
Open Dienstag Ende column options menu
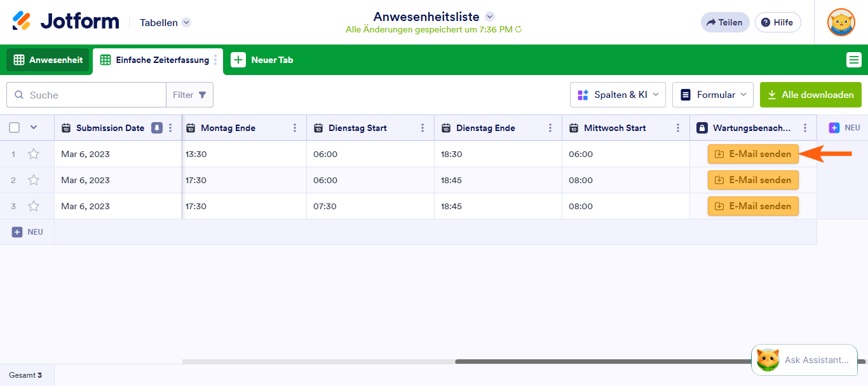point(550,128)
